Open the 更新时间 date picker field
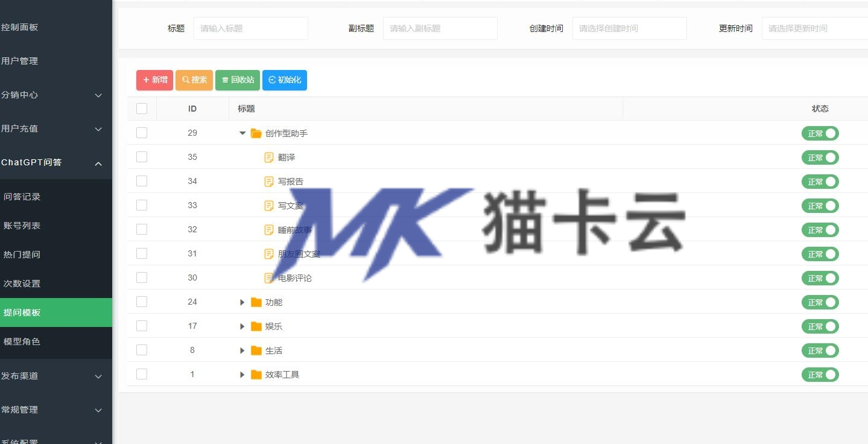This screenshot has height=444, width=868. tap(815, 28)
